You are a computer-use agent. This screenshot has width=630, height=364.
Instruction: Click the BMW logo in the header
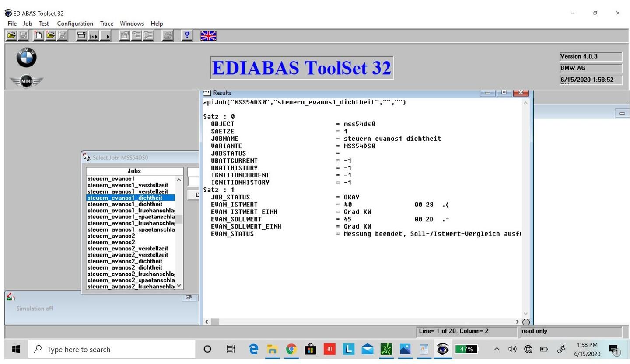point(26,58)
